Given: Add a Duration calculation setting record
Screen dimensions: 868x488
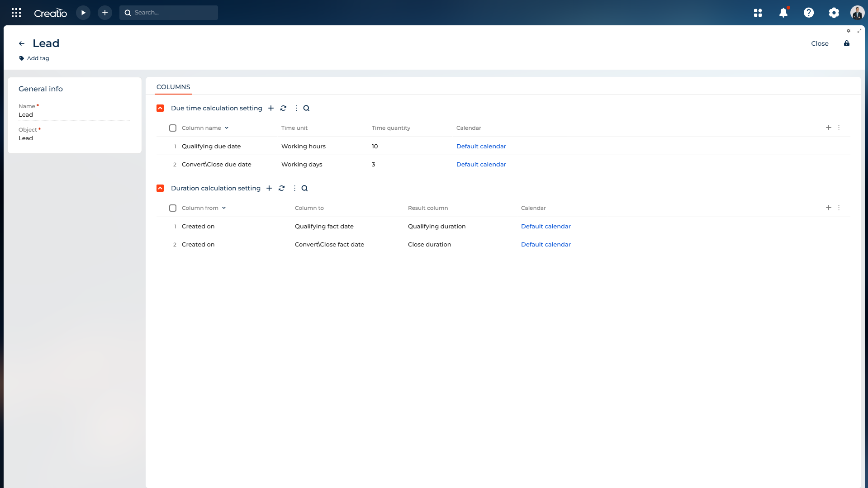Looking at the screenshot, I should tap(269, 188).
